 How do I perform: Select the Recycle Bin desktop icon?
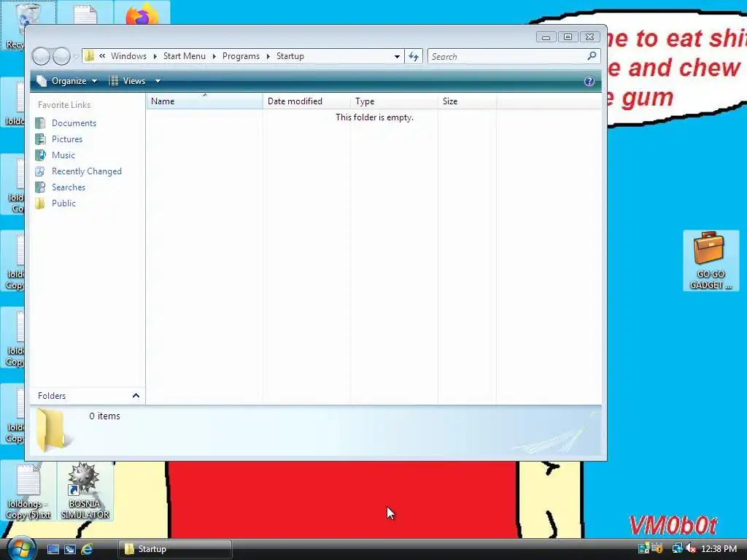click(28, 13)
